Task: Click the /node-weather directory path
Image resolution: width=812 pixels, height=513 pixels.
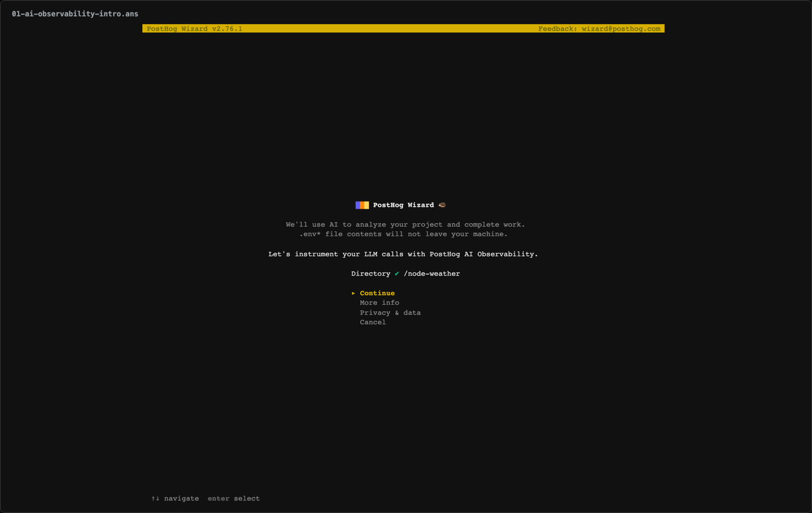Action: pyautogui.click(x=432, y=273)
